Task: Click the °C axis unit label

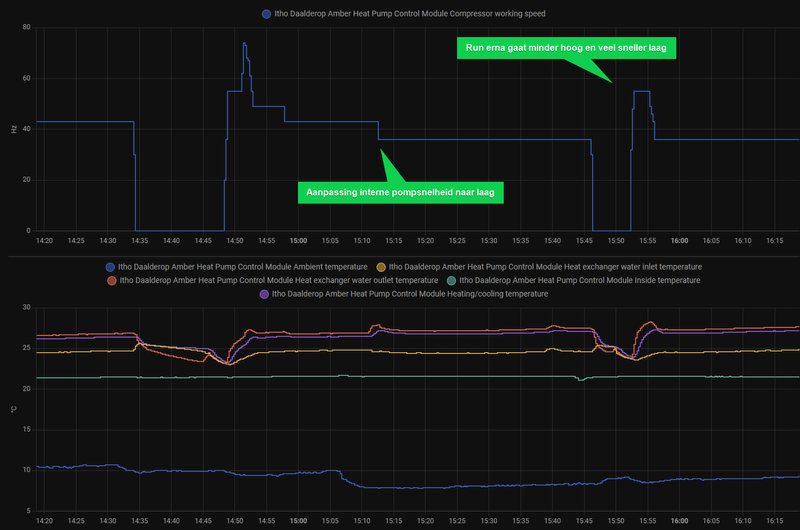Action: coord(14,409)
